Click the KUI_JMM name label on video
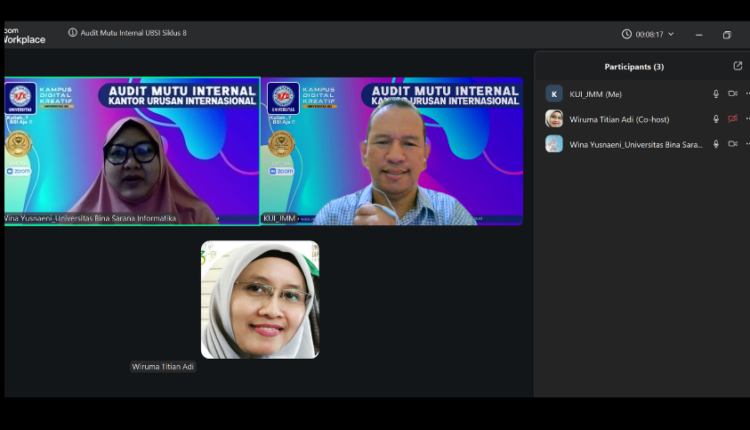Viewport: 750px width, 430px height. click(279, 218)
